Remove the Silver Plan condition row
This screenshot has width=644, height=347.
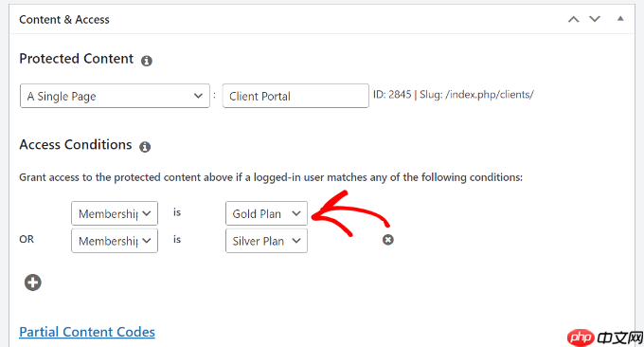[387, 240]
